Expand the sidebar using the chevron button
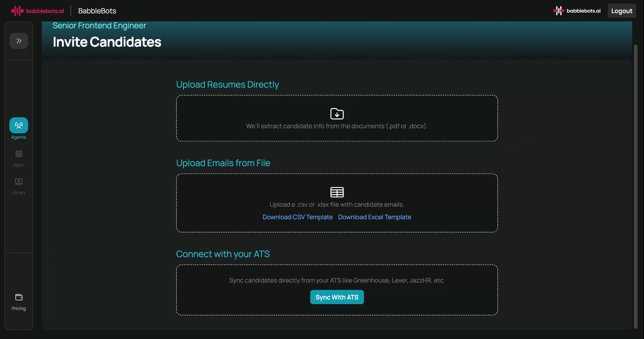 [x=18, y=41]
